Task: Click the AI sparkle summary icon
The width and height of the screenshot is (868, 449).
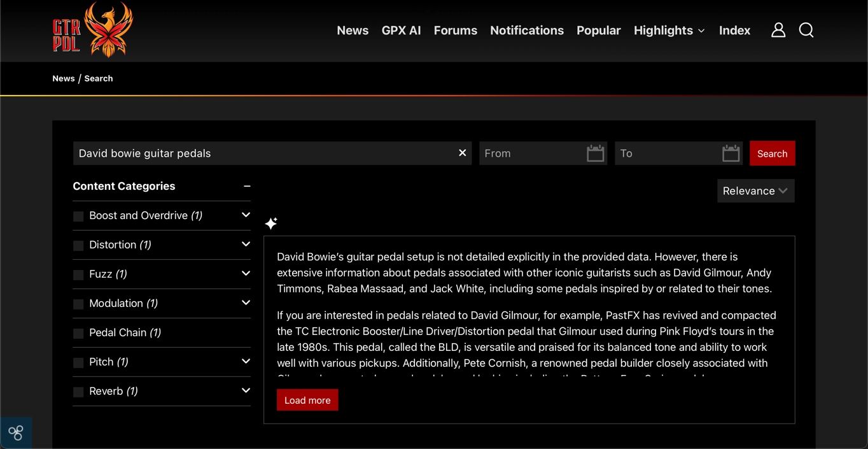Action: point(271,223)
